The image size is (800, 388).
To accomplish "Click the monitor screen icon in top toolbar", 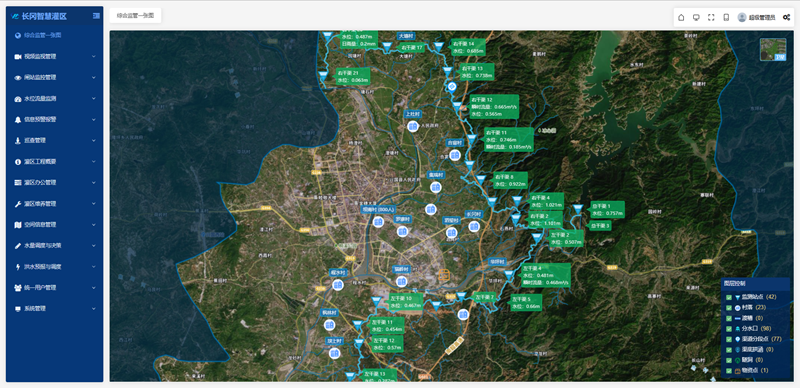I will [x=696, y=17].
